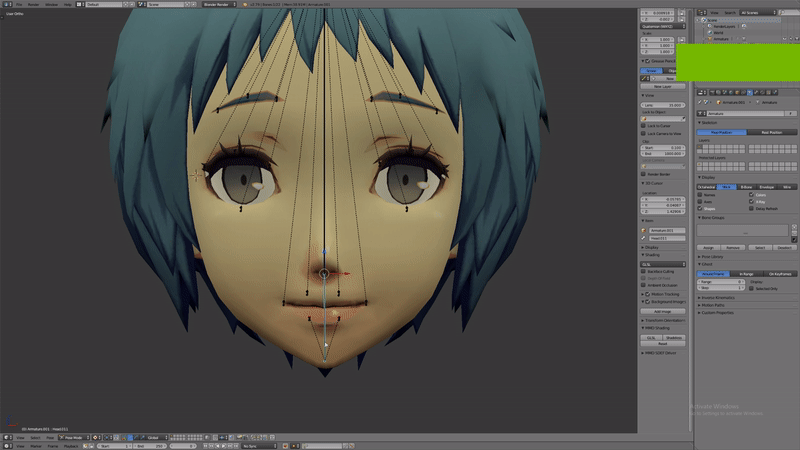Image resolution: width=800 pixels, height=450 pixels.
Task: Toggle Lock Camera to View checkbox
Action: (643, 133)
